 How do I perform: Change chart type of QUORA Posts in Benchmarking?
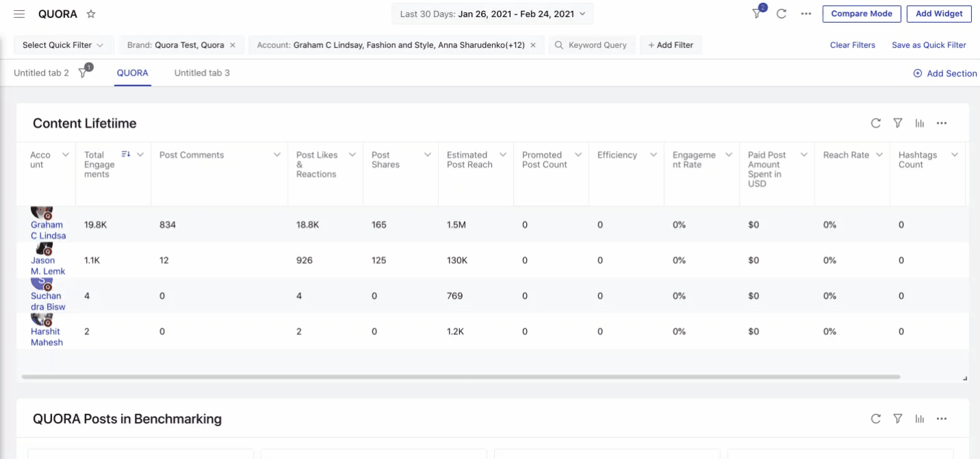(x=920, y=419)
